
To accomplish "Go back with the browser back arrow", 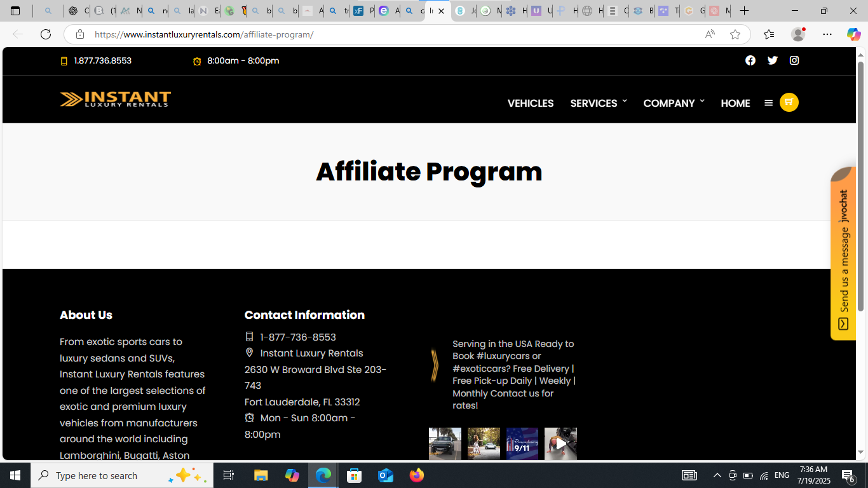I will tap(18, 34).
